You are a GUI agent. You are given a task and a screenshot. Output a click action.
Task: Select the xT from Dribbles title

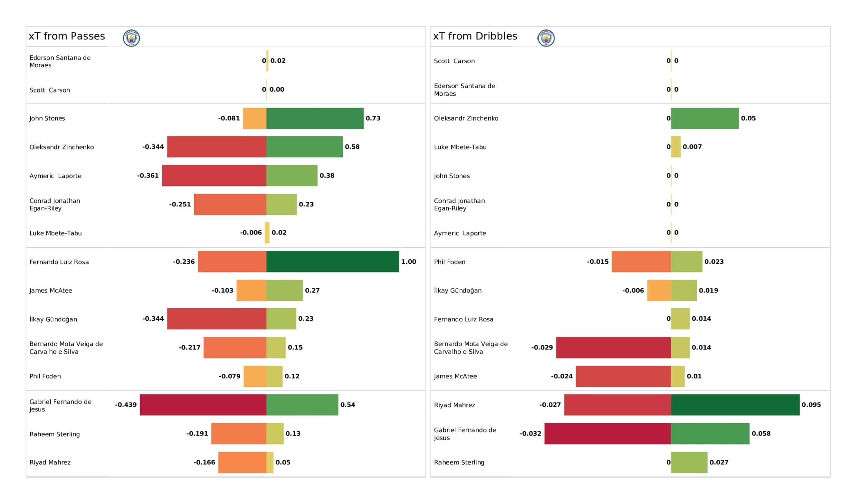pos(475,36)
